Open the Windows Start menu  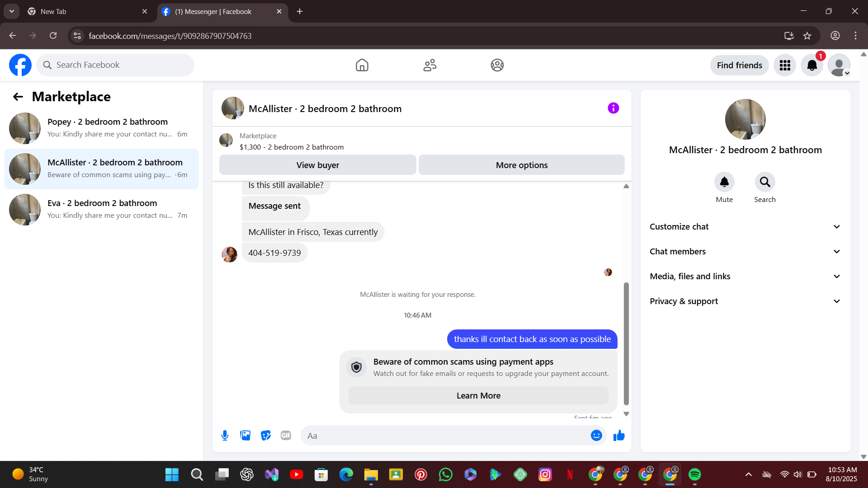click(x=172, y=474)
